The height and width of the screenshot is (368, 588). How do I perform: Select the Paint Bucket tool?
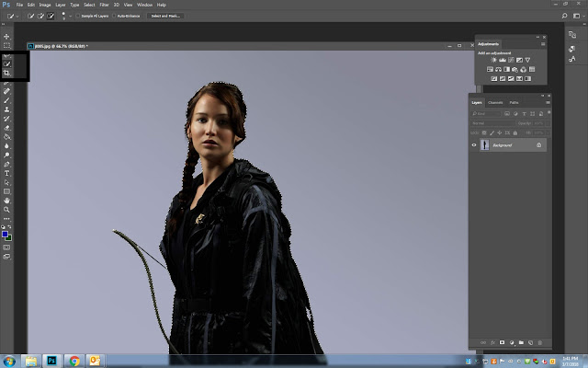tap(6, 137)
